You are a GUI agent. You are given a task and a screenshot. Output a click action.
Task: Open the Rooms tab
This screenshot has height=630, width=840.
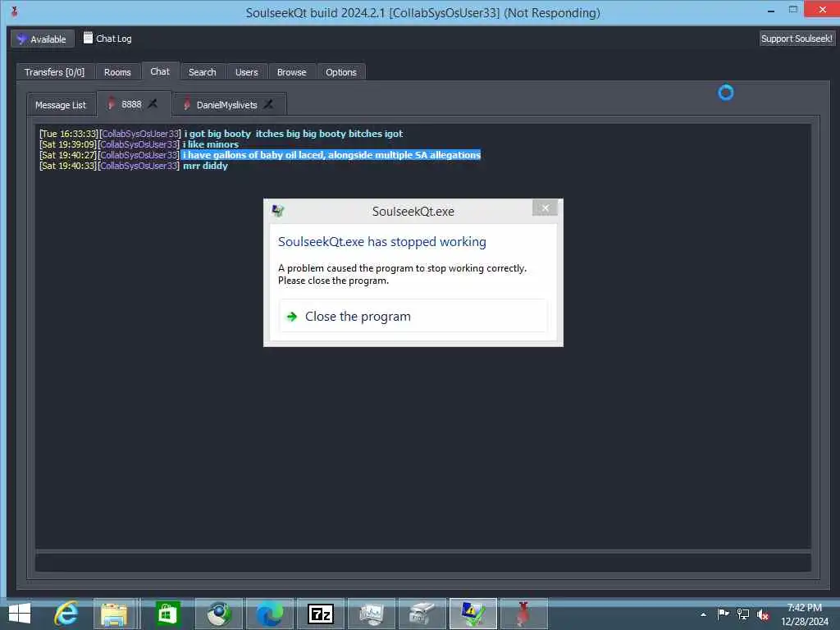[x=117, y=72]
